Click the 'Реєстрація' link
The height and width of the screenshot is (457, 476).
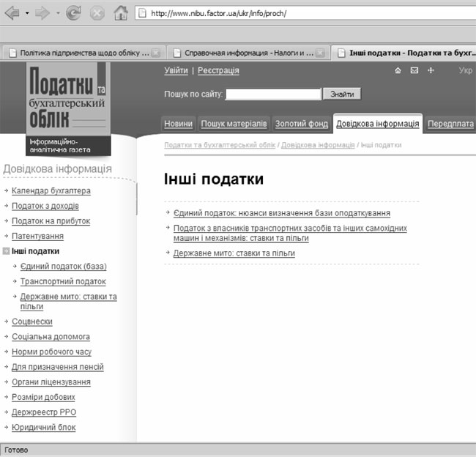click(218, 71)
